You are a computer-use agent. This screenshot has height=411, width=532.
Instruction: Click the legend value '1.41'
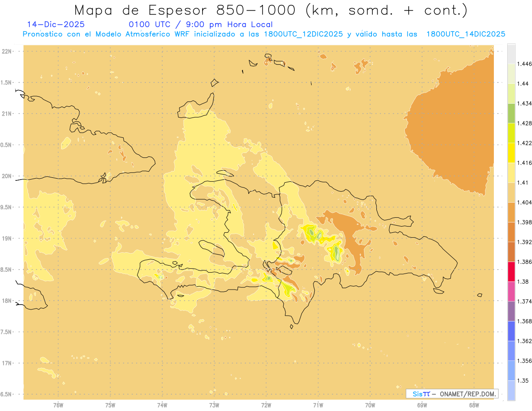[x=523, y=183]
